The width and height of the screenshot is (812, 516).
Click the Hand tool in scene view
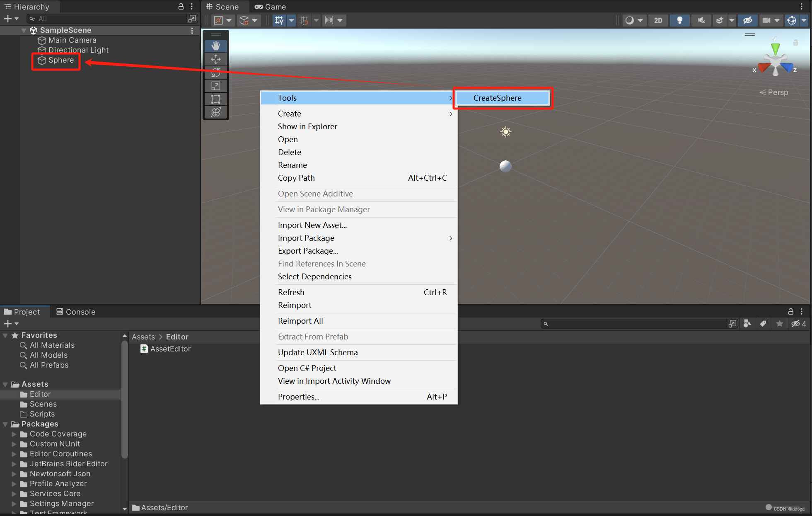click(x=216, y=45)
